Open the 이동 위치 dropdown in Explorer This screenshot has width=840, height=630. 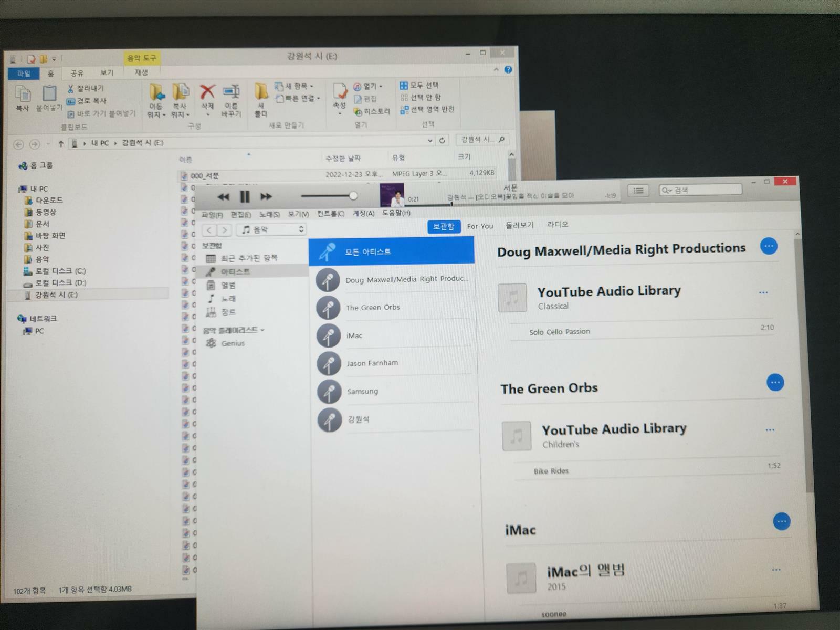[156, 101]
